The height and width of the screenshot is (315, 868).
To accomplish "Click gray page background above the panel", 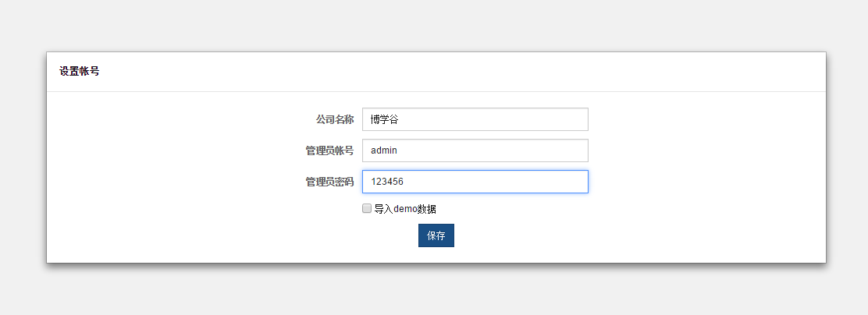I will (434, 25).
